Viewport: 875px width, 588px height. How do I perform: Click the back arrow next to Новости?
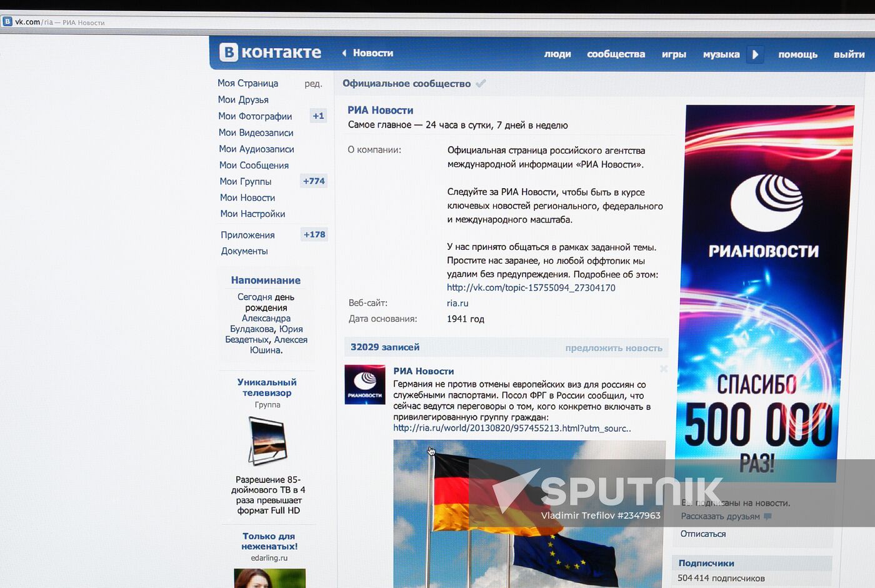click(x=344, y=53)
